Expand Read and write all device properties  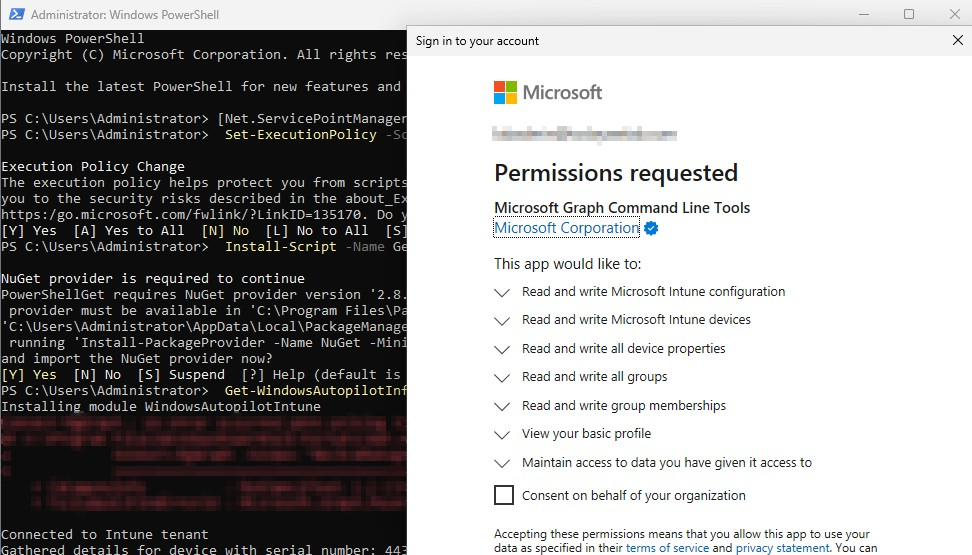[502, 349]
